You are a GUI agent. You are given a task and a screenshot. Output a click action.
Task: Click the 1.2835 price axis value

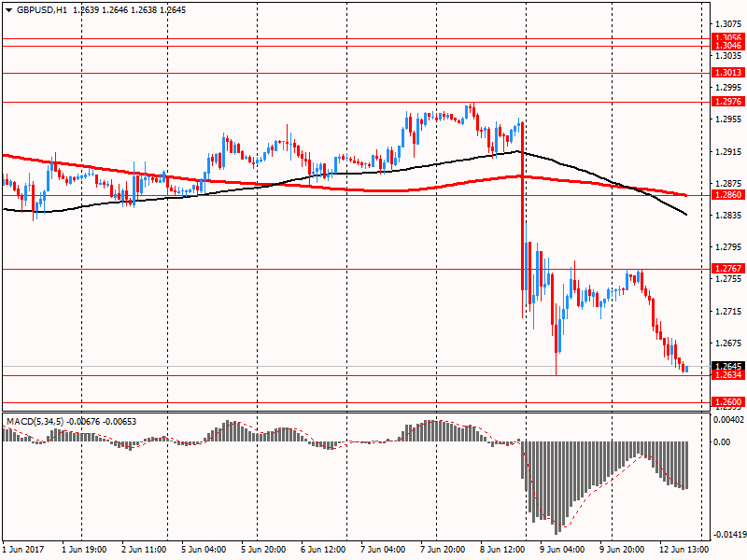729,216
